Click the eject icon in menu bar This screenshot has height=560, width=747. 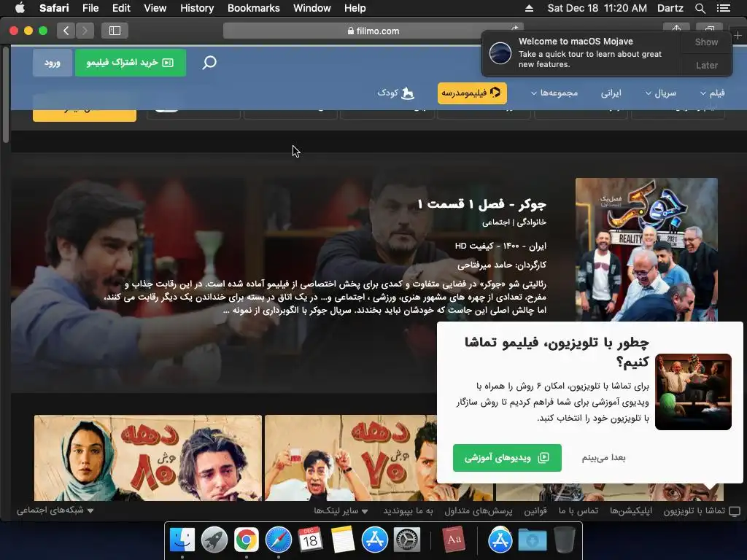coord(529,8)
